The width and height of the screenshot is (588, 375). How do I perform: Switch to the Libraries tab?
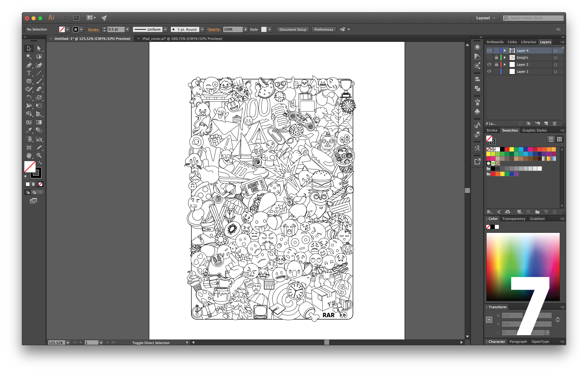528,42
